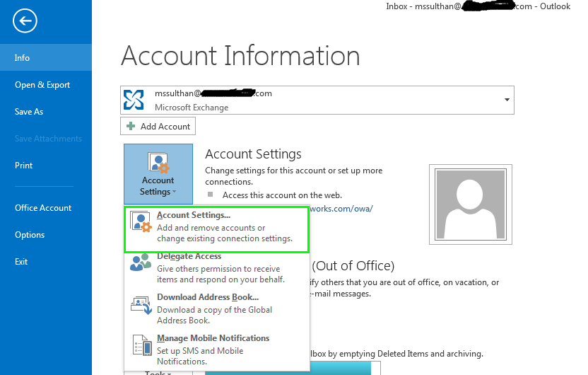
Task: Click the Account Settings button icon
Action: point(158,163)
